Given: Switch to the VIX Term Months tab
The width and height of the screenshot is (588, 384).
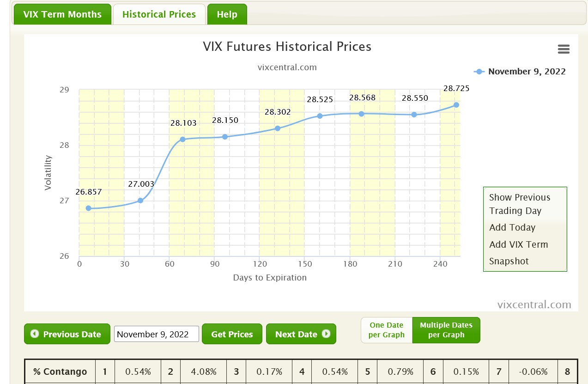Looking at the screenshot, I should 62,14.
